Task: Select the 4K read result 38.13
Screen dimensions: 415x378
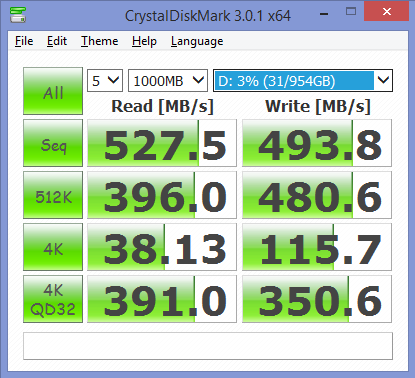Action: (x=162, y=247)
